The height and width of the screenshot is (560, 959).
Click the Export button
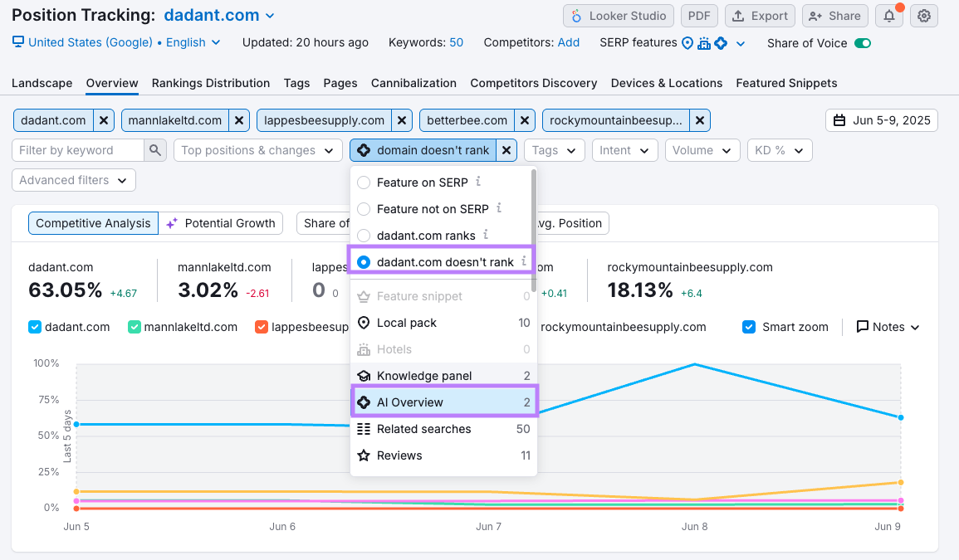[x=760, y=16]
